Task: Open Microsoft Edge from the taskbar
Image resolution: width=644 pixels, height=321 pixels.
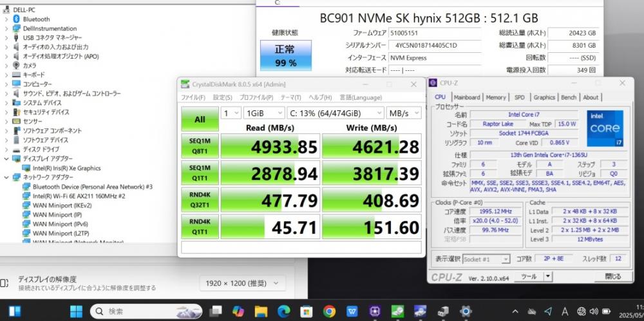Action: (x=283, y=311)
